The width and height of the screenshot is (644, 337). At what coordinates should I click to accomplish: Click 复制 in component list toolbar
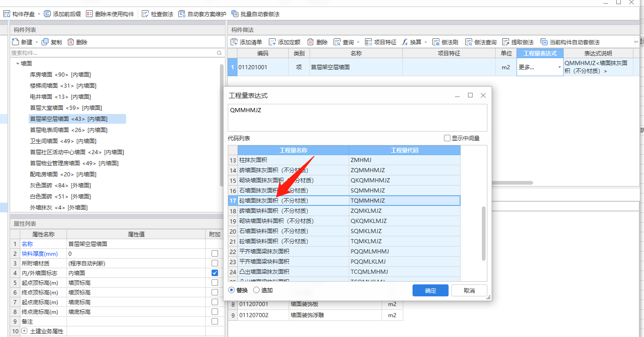(x=52, y=42)
